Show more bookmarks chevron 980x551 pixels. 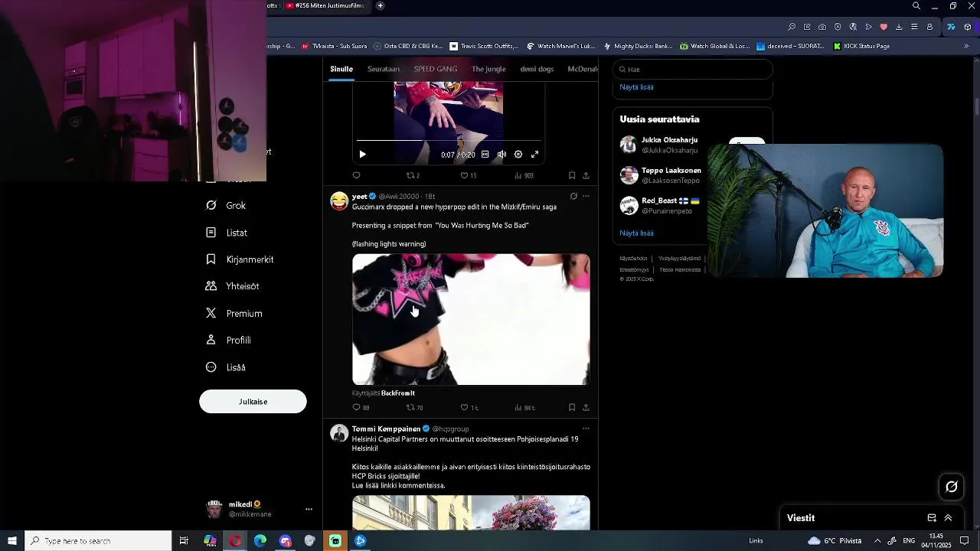point(966,46)
